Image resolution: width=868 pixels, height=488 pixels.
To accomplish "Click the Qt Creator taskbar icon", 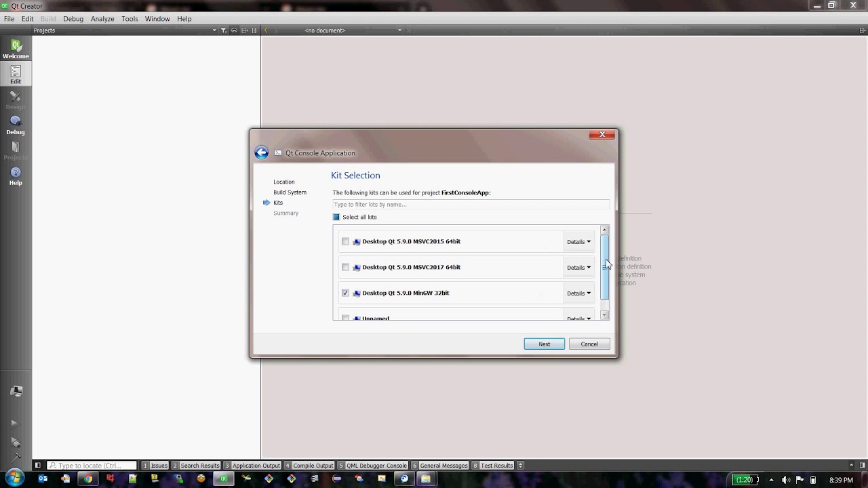I will [223, 479].
